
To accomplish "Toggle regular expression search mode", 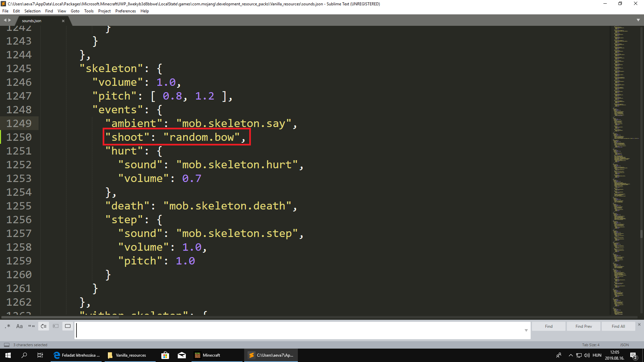I will 7,326.
